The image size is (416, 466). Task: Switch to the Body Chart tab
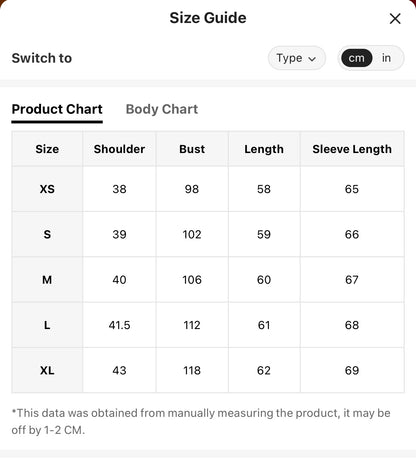tap(162, 109)
